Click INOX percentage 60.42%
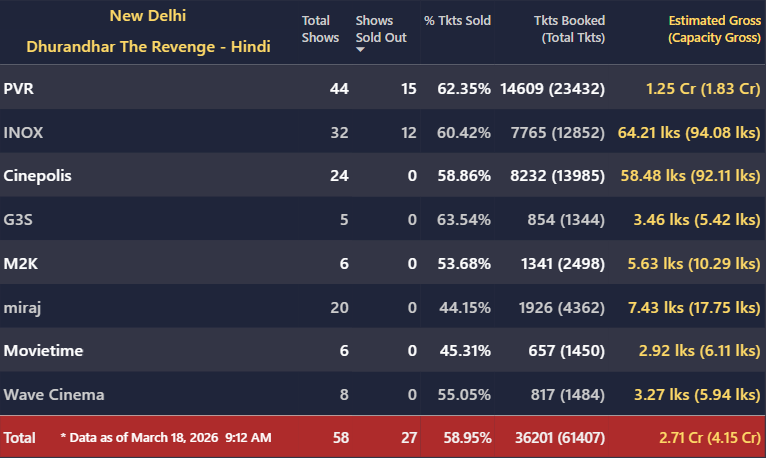This screenshot has height=458, width=766. click(464, 133)
